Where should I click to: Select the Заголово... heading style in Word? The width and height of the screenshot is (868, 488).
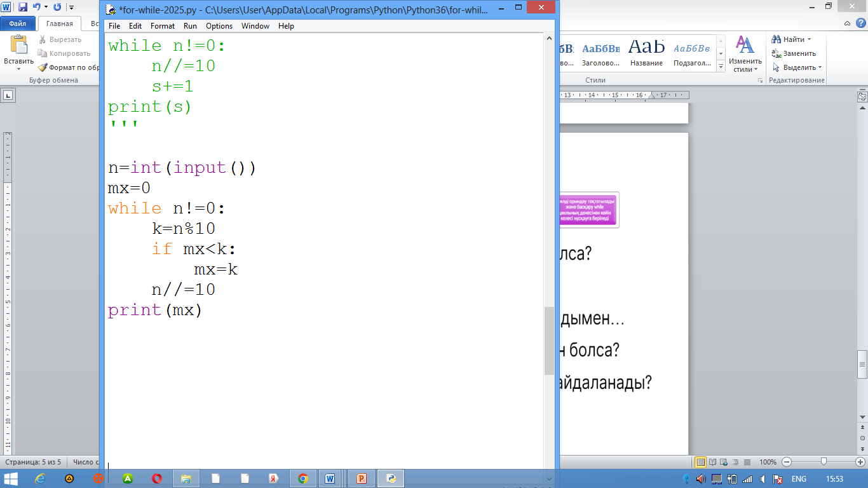click(x=600, y=51)
